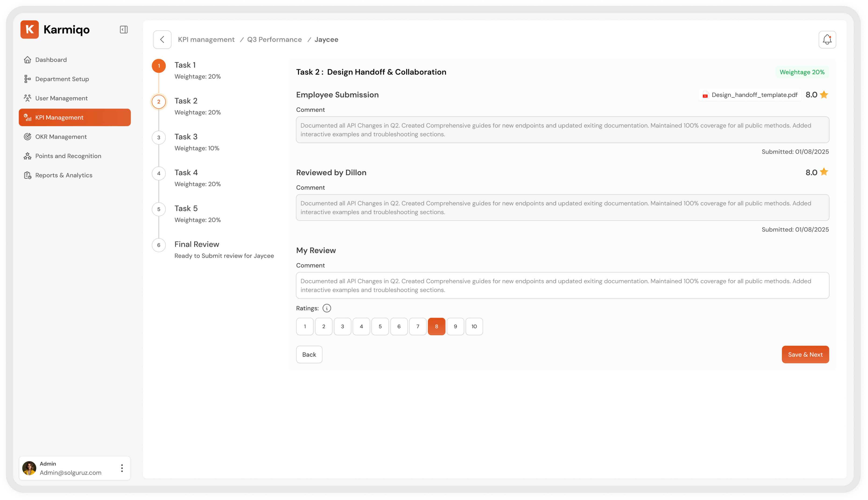This screenshot has height=500, width=868.
Task: Open OKR Management section
Action: coord(74,137)
